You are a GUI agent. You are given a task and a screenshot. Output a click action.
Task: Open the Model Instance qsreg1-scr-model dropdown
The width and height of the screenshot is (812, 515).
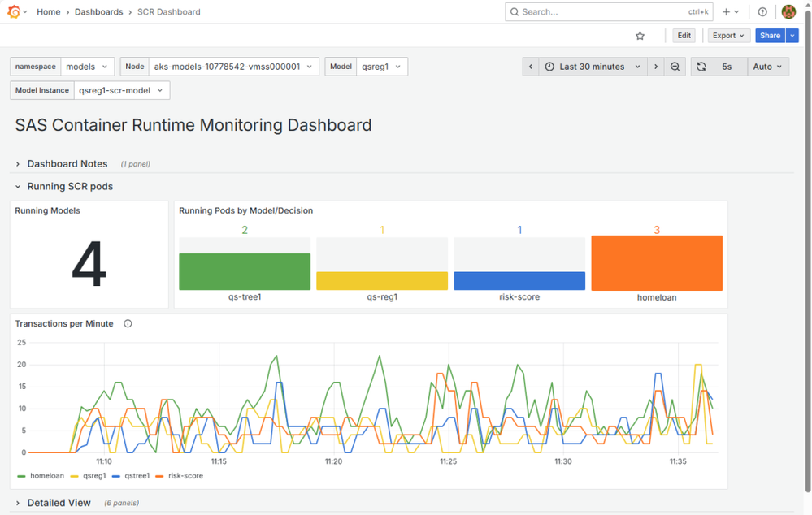(x=122, y=90)
